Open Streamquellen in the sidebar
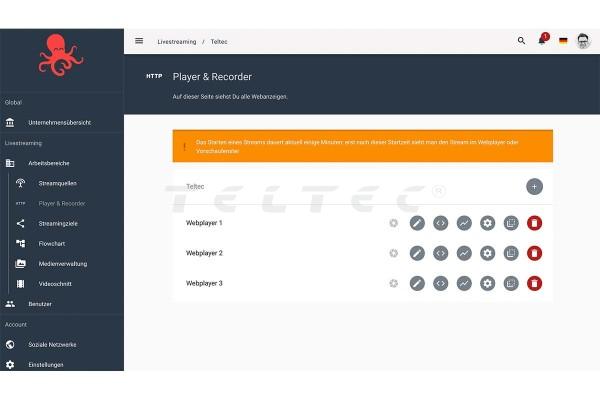 point(57,183)
